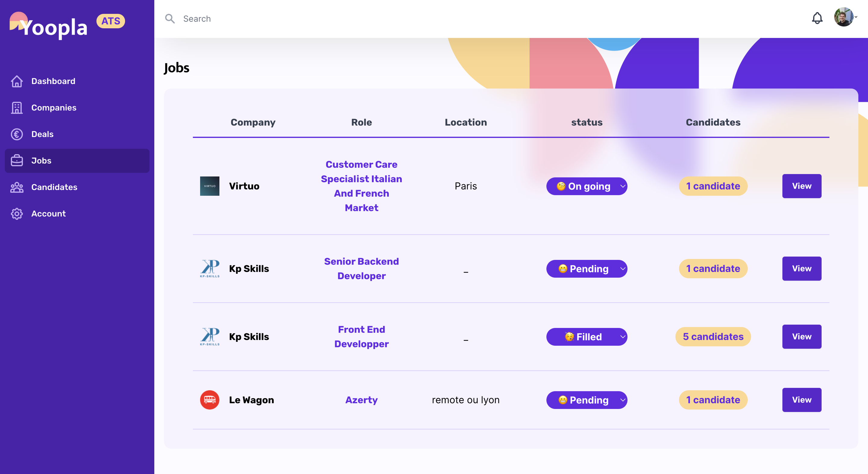Click the Deals euro icon

(x=17, y=134)
